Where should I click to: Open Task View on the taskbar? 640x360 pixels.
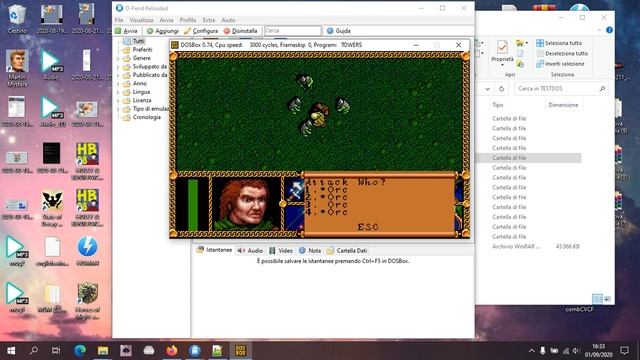point(56,351)
